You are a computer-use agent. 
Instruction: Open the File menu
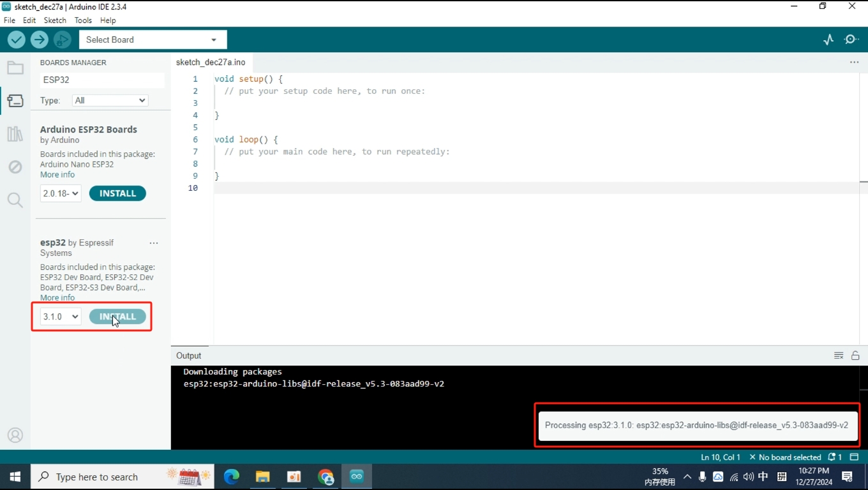[10, 20]
